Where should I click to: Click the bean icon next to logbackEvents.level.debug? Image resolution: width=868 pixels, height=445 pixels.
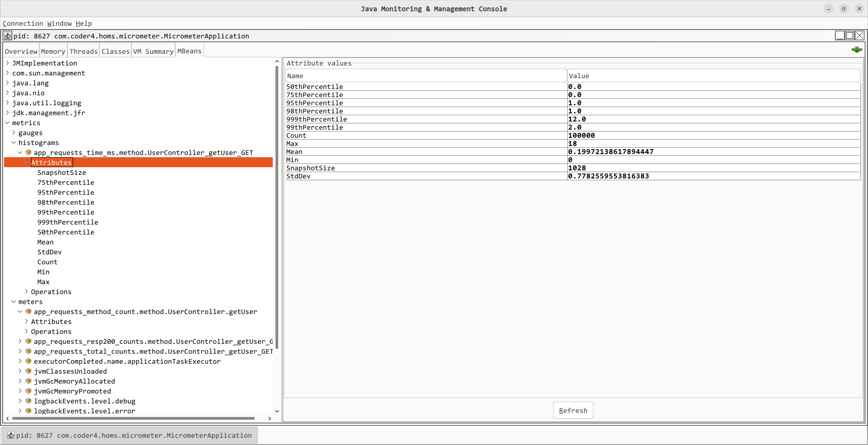[28, 401]
